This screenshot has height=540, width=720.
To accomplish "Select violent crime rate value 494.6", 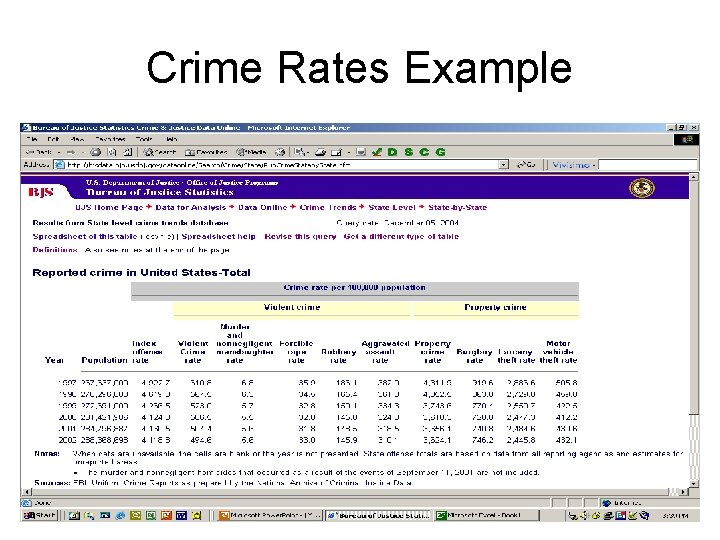I will click(200, 440).
